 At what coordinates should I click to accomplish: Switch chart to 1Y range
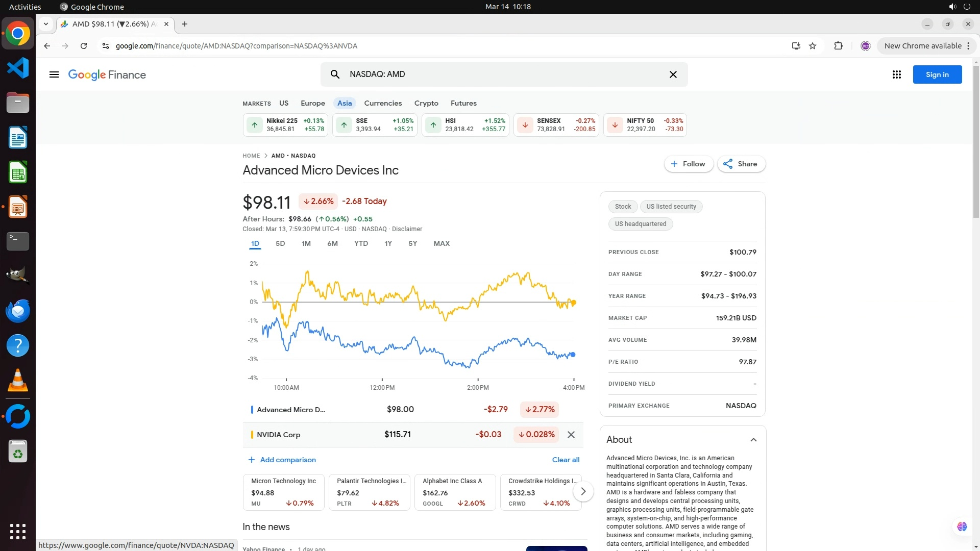(388, 243)
